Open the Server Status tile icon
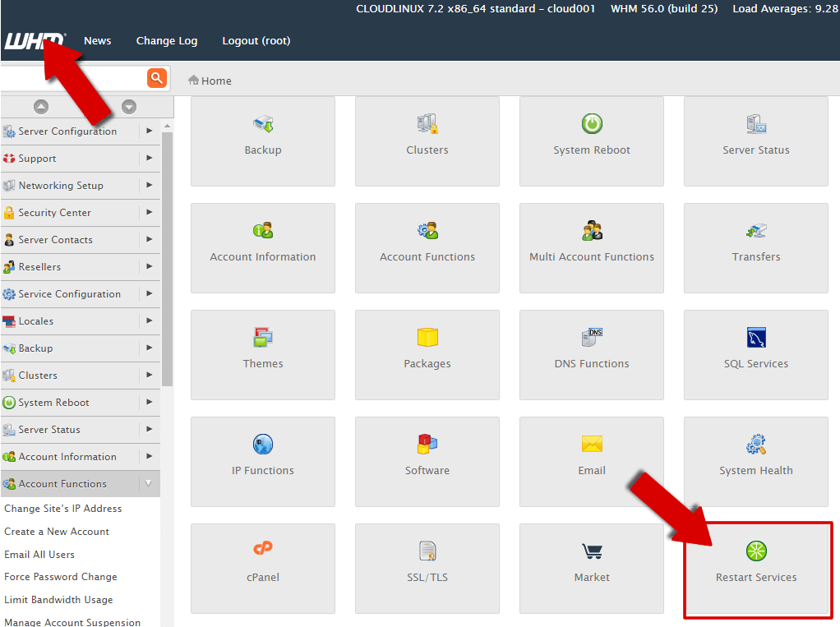This screenshot has width=840, height=627. tap(756, 124)
